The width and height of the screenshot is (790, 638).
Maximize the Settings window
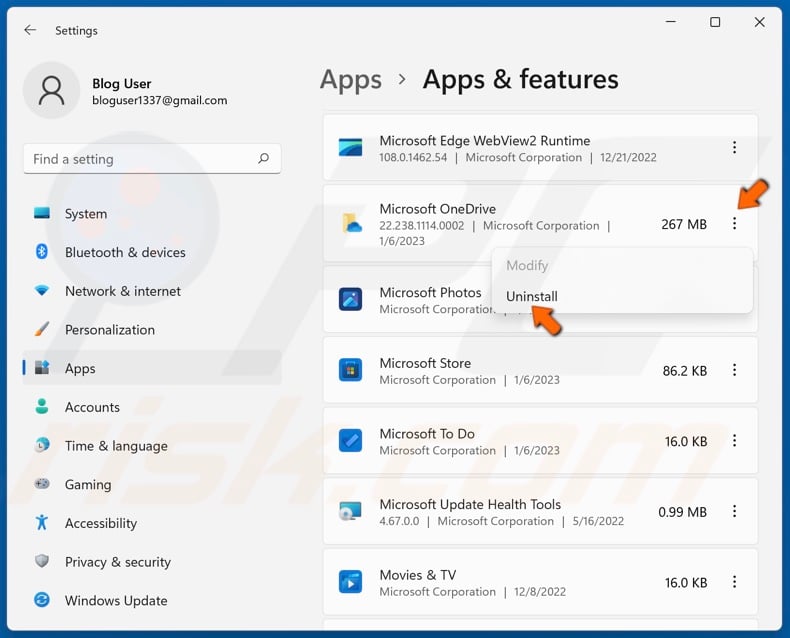coord(715,22)
